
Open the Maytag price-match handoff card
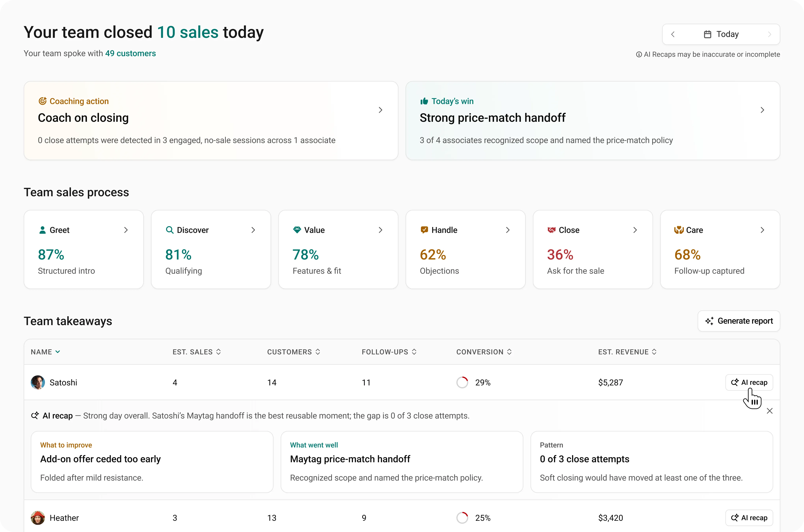(402, 462)
